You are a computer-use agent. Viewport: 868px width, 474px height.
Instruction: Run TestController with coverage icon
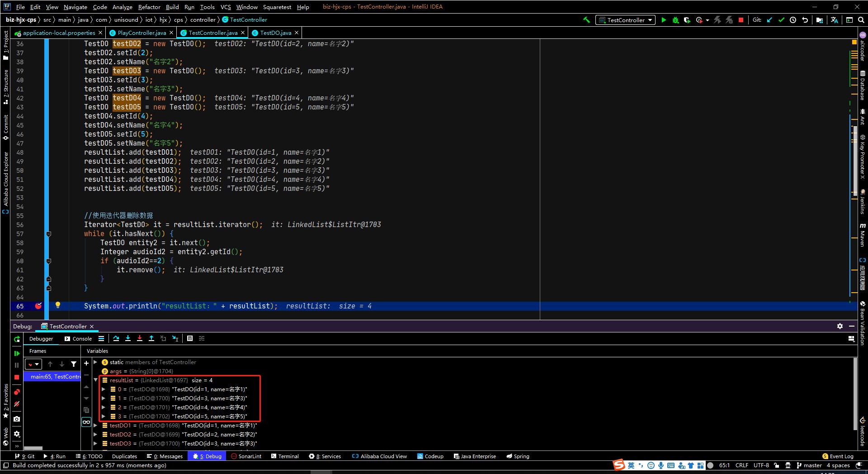pos(687,20)
